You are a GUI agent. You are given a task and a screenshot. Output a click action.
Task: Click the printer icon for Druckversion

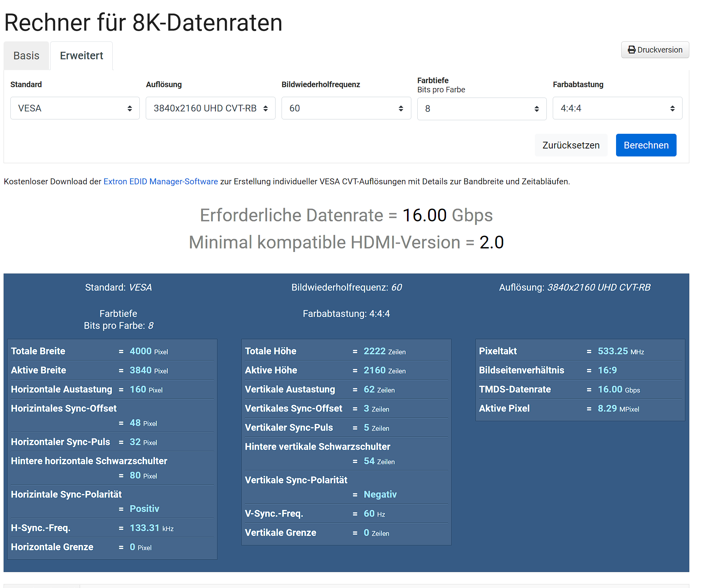(632, 50)
